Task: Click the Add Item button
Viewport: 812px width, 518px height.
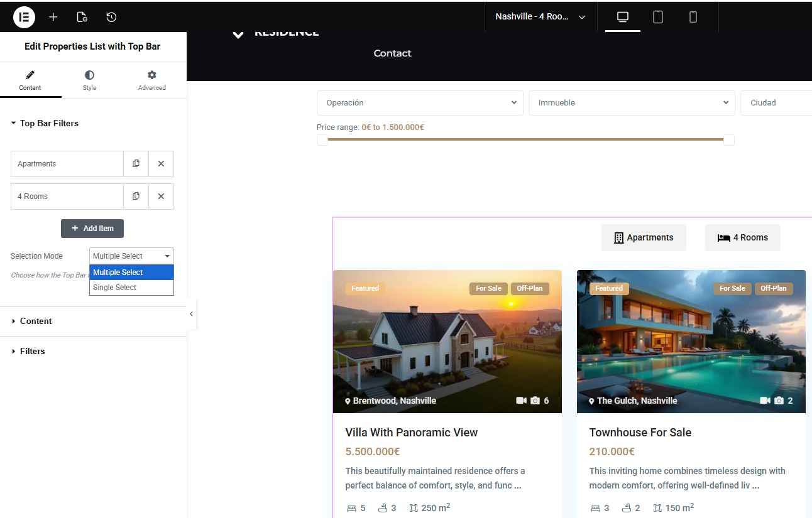Action: [92, 229]
